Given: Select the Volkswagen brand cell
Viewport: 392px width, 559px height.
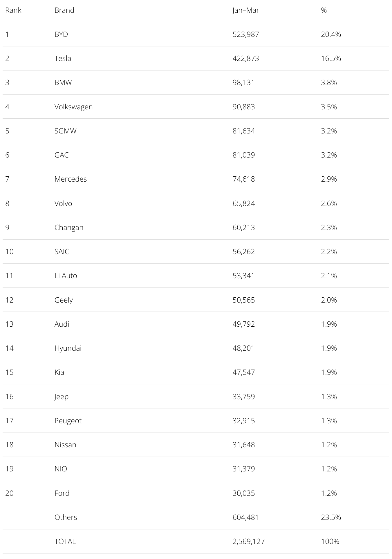Looking at the screenshot, I should tap(74, 107).
